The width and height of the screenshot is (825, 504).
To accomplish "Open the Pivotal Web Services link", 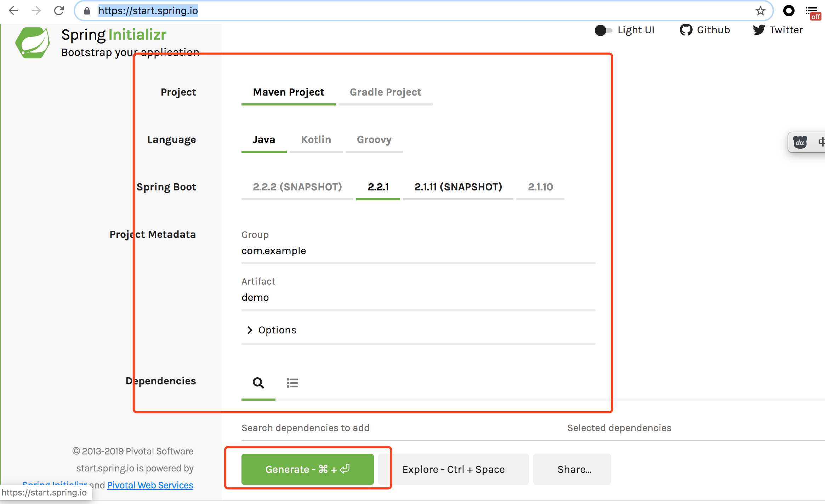I will 150,485.
